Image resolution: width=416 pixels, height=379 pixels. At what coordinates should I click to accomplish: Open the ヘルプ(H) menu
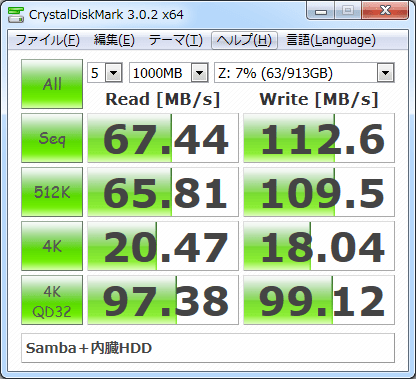coord(244,40)
